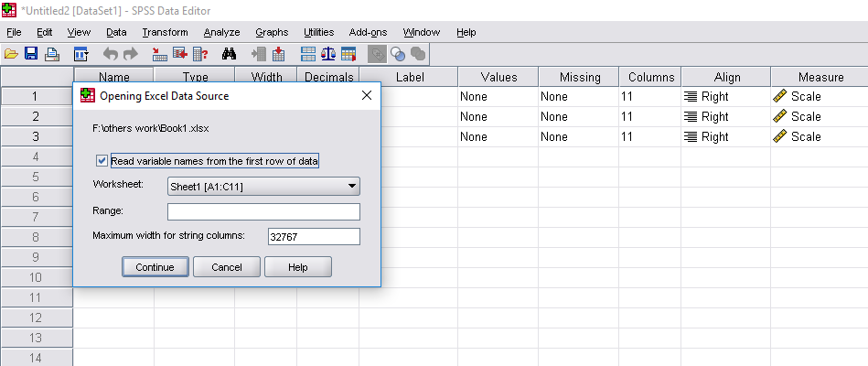The height and width of the screenshot is (366, 868).
Task: Click the Weight Cases scale icon
Action: tap(329, 54)
